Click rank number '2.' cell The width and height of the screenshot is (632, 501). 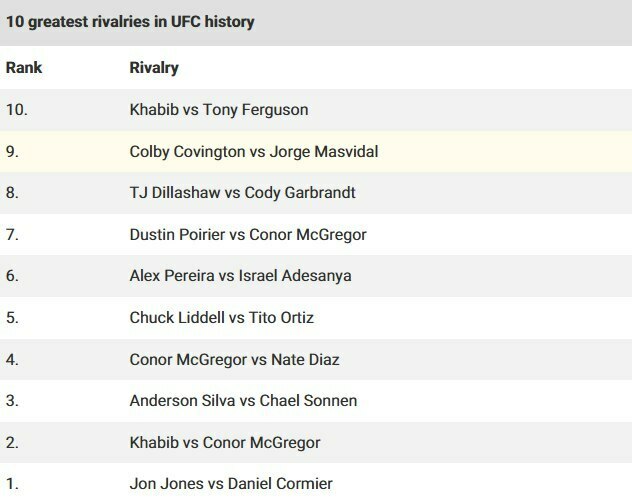(13, 442)
